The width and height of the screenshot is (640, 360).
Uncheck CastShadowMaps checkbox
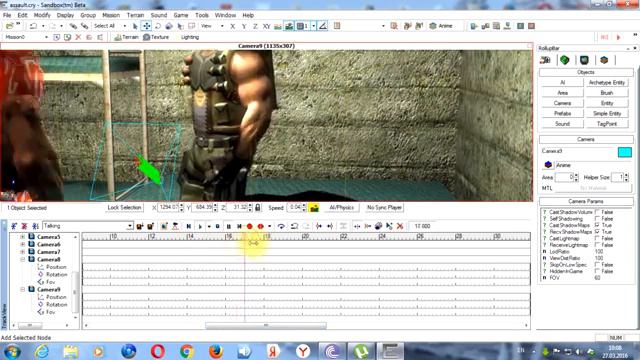(x=597, y=225)
